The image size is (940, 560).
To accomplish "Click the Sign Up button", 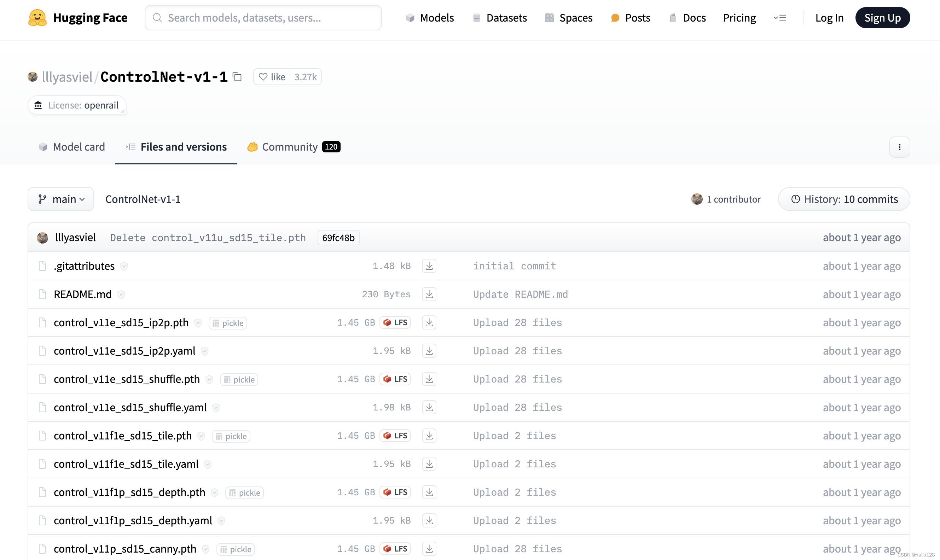I will [x=883, y=17].
